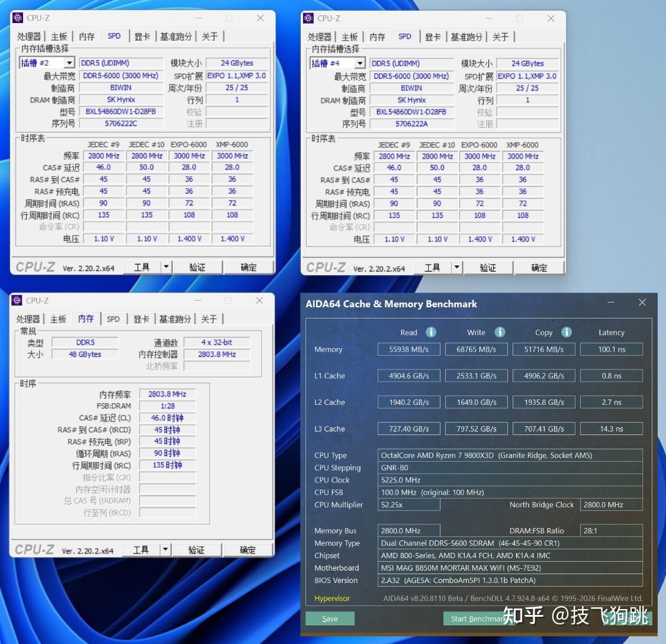
Task: Click 验证 button in slot #4 window
Action: [x=488, y=268]
